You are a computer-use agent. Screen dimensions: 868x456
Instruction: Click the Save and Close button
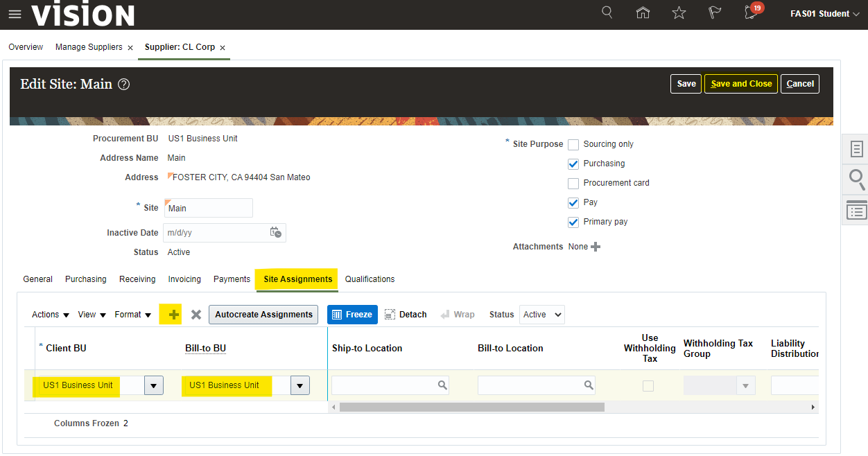740,84
